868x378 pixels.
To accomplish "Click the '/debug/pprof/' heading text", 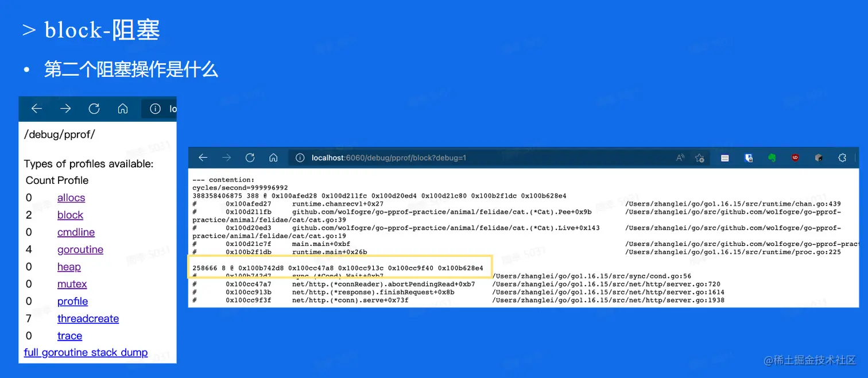I will (x=60, y=134).
